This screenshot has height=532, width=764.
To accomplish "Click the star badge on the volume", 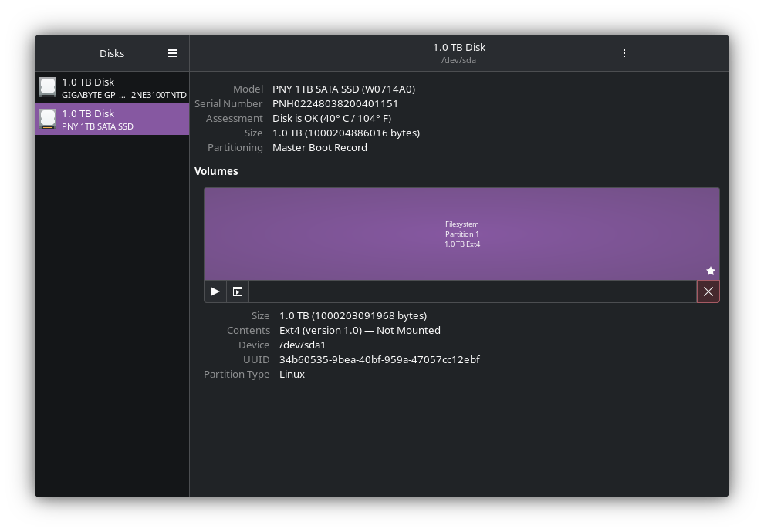I will coord(710,271).
